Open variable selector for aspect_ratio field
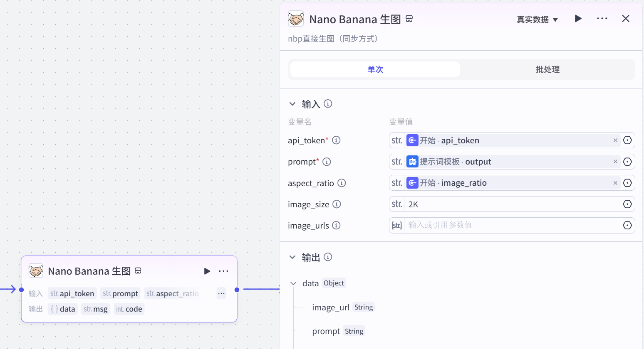The height and width of the screenshot is (349, 644). (627, 183)
